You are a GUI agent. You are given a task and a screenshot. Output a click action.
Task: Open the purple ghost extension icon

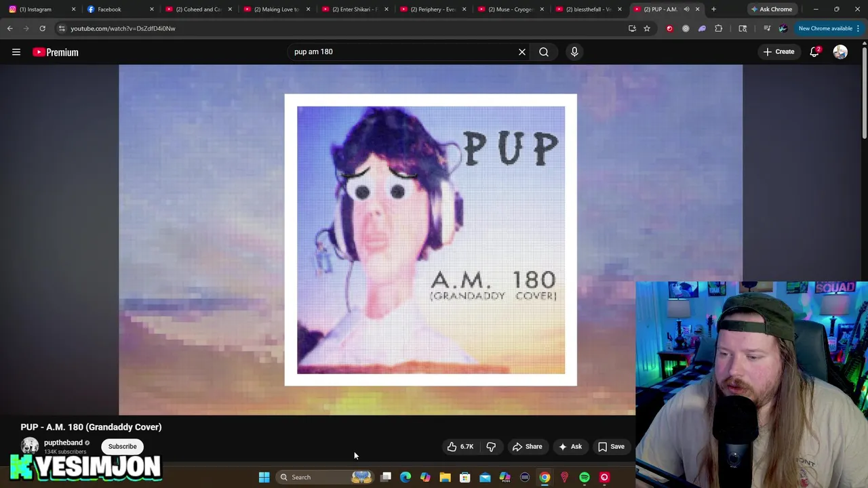pyautogui.click(x=702, y=28)
